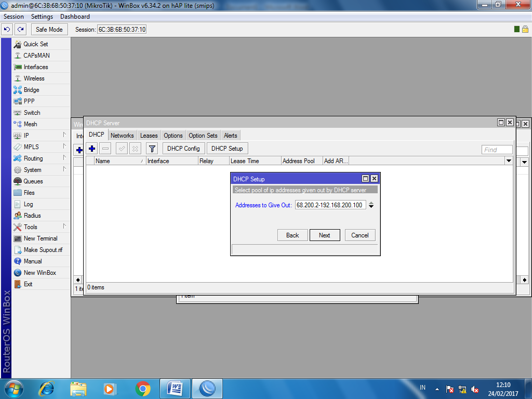Select the DHCP tab
Screen dimensions: 532x399
[x=96, y=135]
